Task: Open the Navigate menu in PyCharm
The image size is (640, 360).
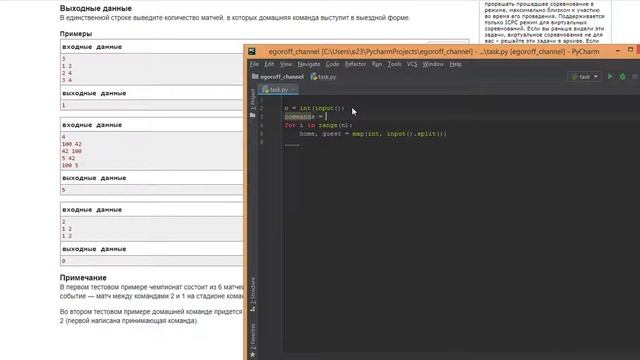Action: [x=309, y=64]
